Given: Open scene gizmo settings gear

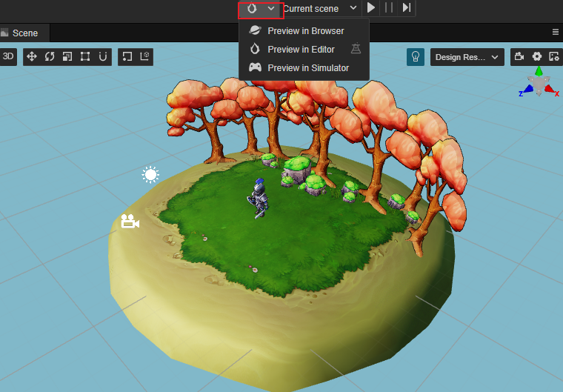Looking at the screenshot, I should point(537,56).
